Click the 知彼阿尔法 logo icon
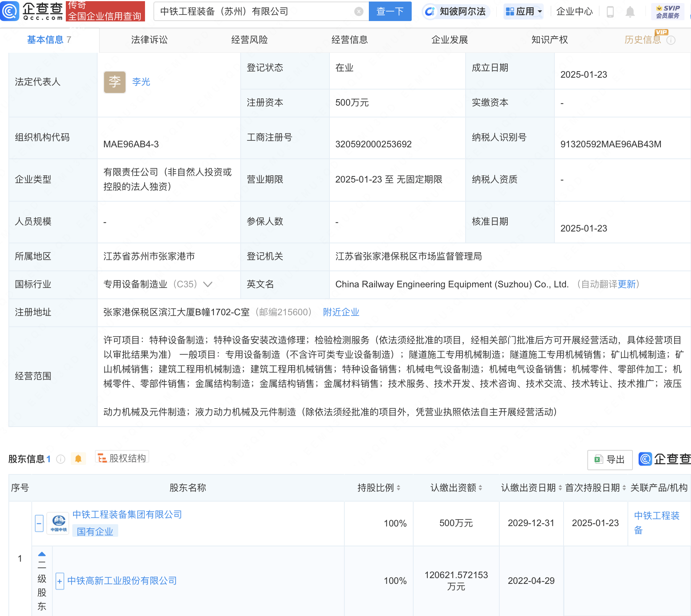The image size is (691, 616). point(430,11)
